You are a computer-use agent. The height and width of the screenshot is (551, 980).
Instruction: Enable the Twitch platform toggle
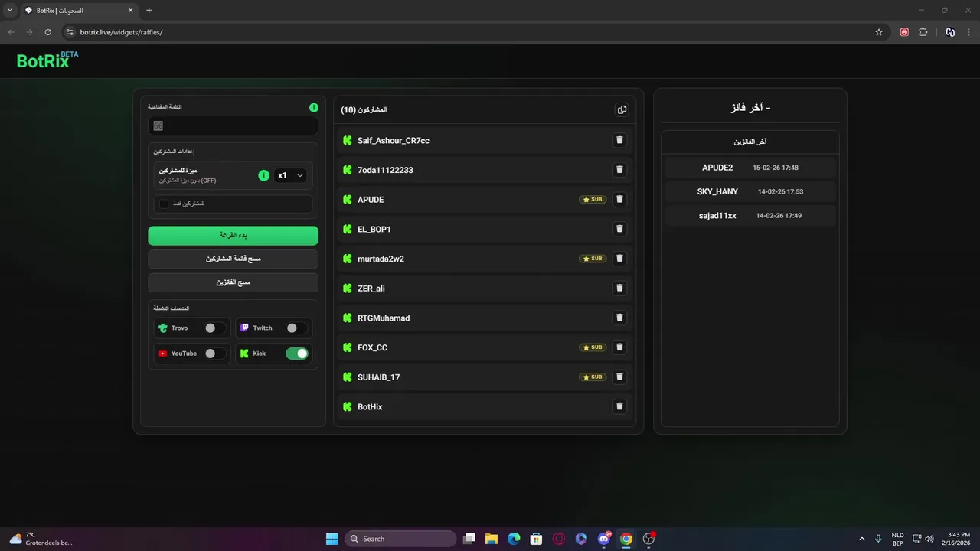click(296, 328)
